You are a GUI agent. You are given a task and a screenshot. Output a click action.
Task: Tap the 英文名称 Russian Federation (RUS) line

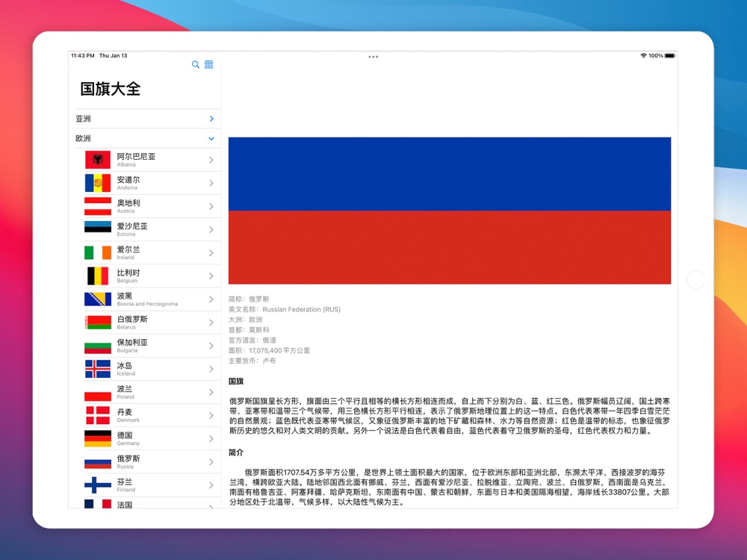coord(285,310)
